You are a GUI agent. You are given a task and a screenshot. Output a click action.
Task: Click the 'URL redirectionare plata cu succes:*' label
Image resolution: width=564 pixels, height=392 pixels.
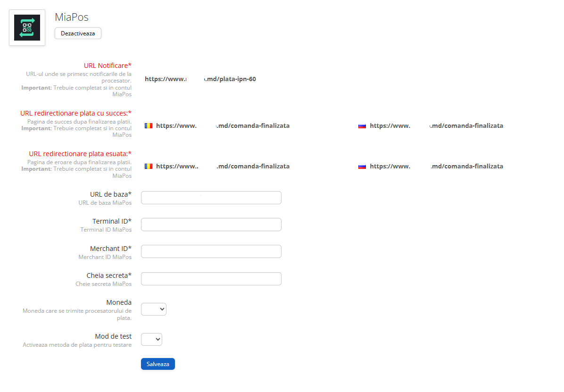76,113
